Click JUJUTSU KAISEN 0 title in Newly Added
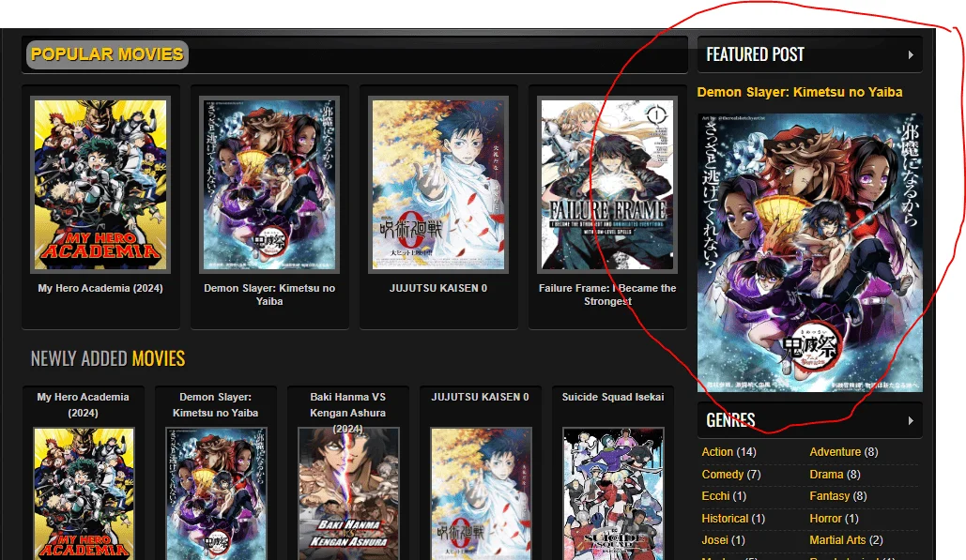966x560 pixels. point(480,397)
